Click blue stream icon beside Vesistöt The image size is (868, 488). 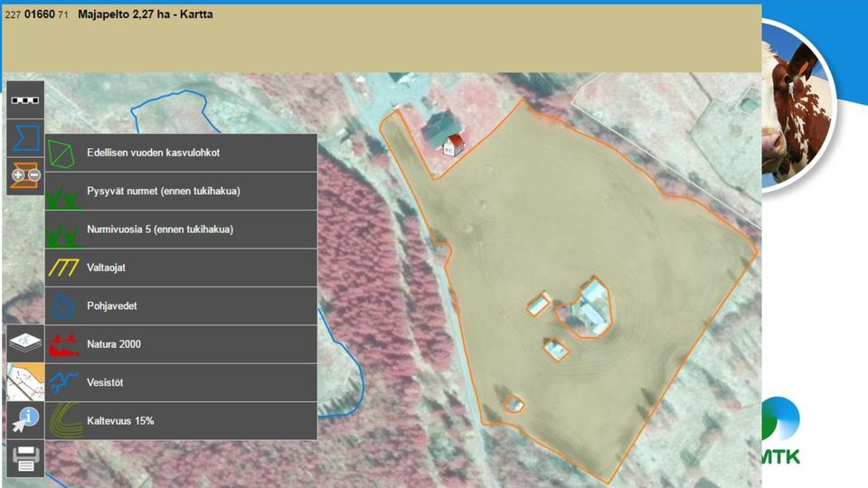(x=63, y=382)
